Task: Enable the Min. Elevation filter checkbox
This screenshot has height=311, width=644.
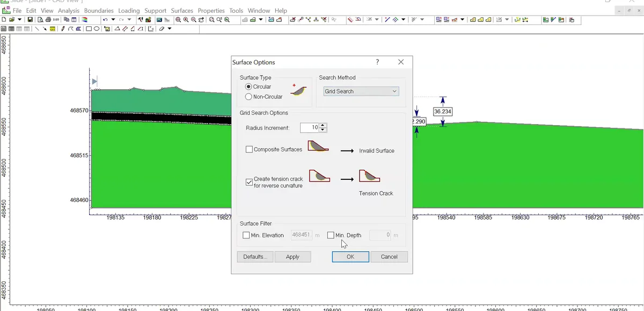Action: pos(246,235)
